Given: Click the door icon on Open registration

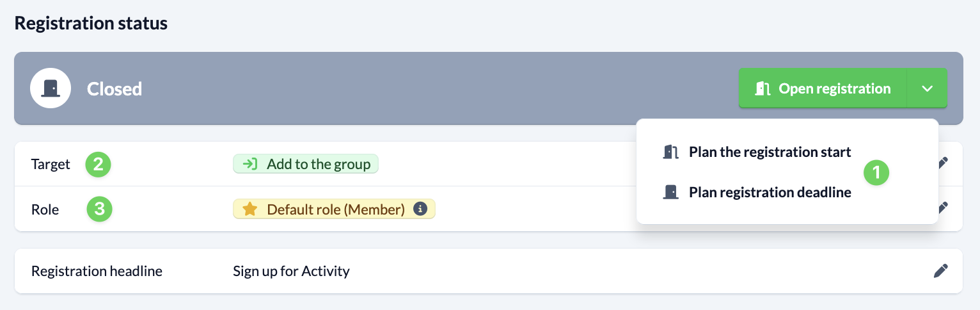Looking at the screenshot, I should pos(763,88).
